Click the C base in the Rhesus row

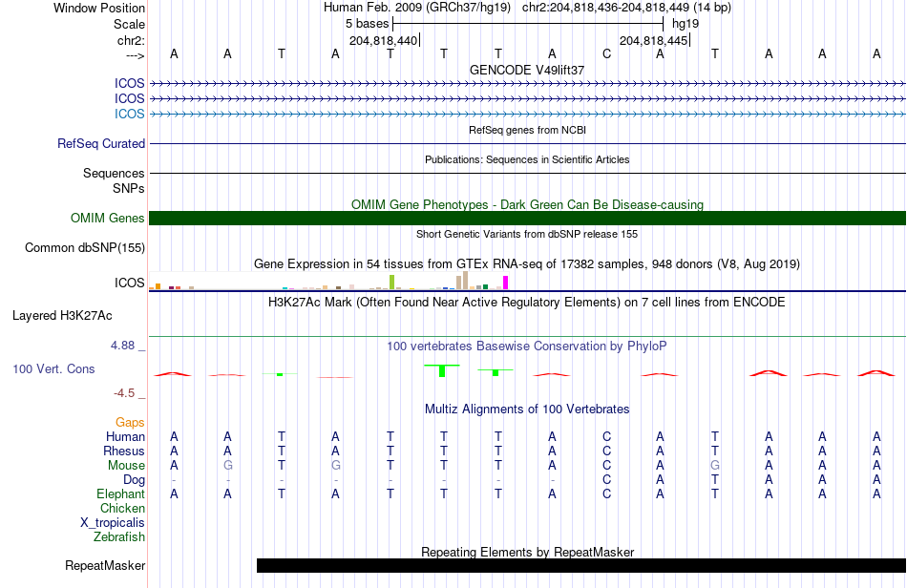[x=606, y=451]
